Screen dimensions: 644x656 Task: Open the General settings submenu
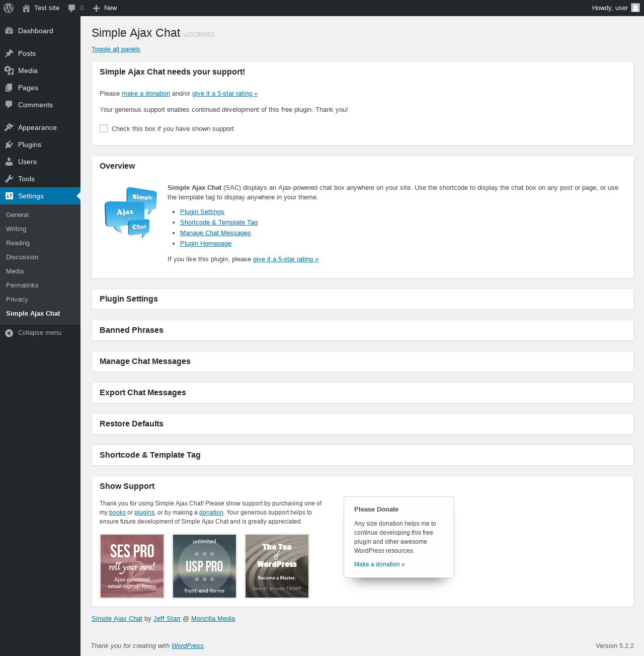tap(17, 214)
